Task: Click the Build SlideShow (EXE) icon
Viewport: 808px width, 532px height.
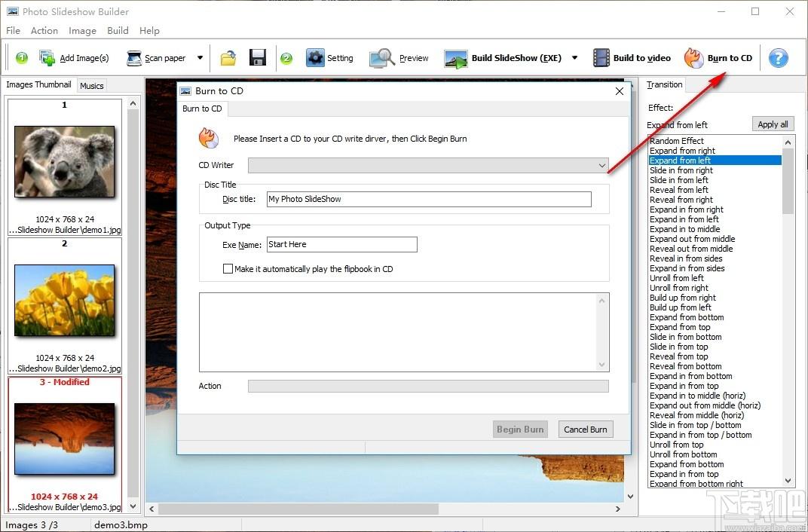Action: (x=455, y=59)
